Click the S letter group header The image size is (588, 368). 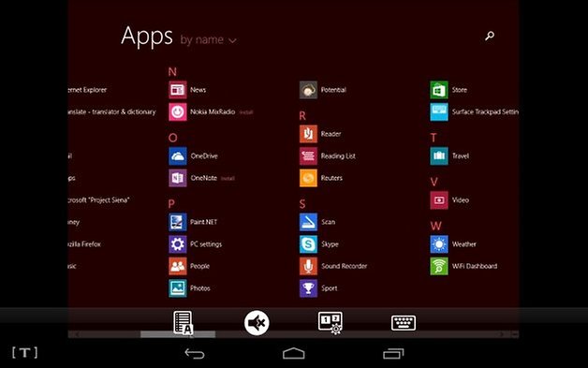coord(302,204)
